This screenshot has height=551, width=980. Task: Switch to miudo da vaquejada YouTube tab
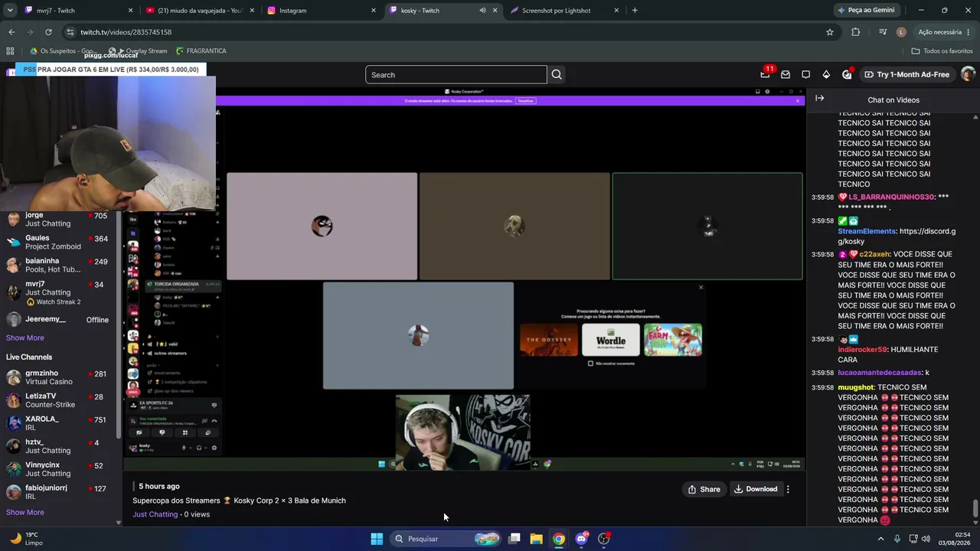(199, 11)
